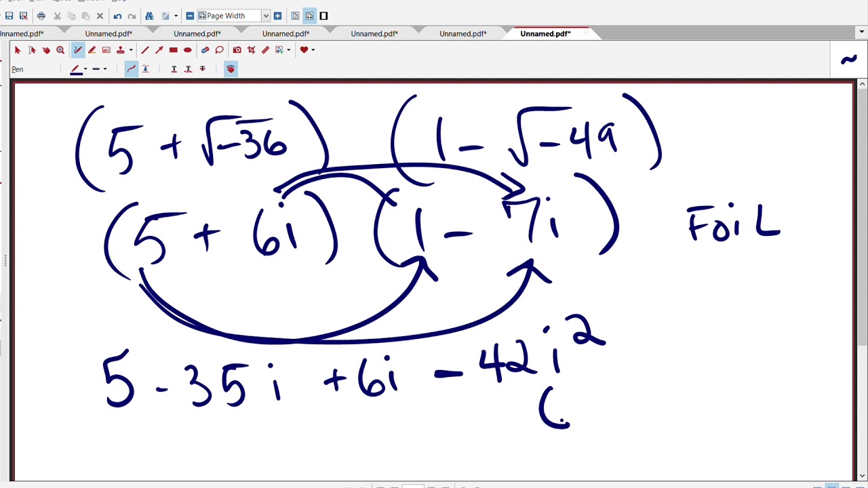Expand the Insert Image dropdown arrow
The image size is (868, 488).
pyautogui.click(x=289, y=50)
